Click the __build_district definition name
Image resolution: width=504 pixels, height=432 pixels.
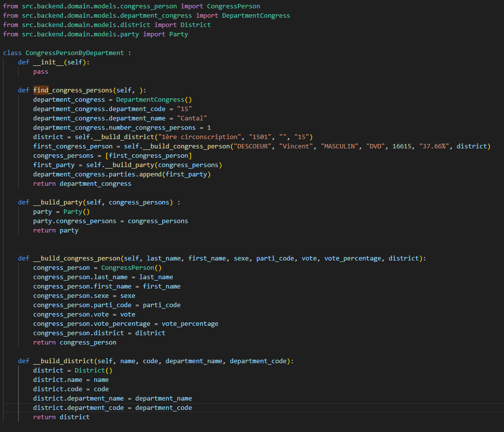click(63, 361)
